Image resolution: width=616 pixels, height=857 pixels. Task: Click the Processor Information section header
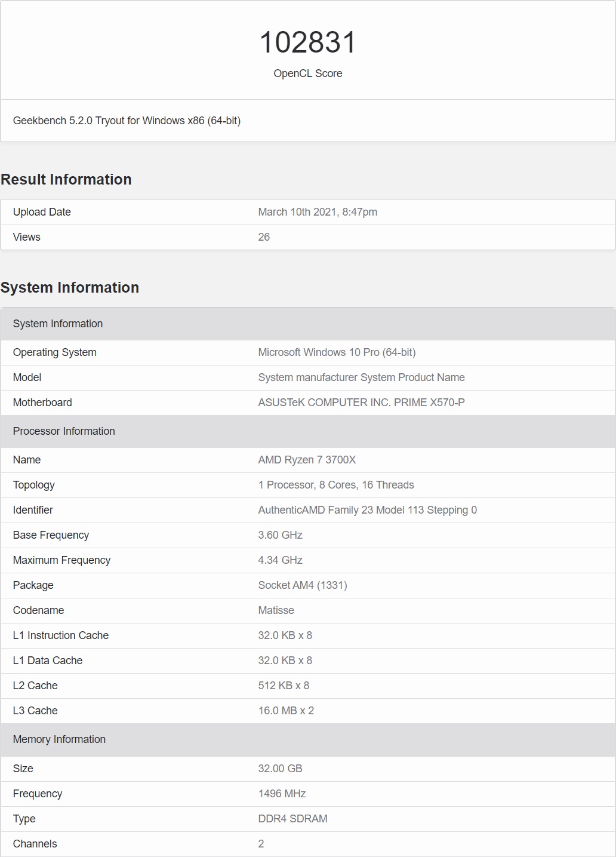[64, 431]
